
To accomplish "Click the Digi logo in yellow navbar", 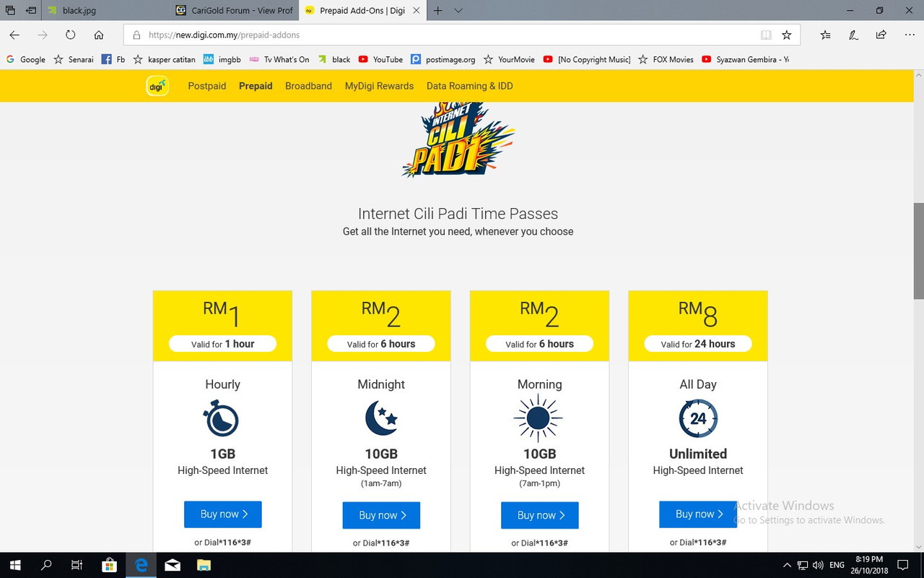I will [157, 86].
